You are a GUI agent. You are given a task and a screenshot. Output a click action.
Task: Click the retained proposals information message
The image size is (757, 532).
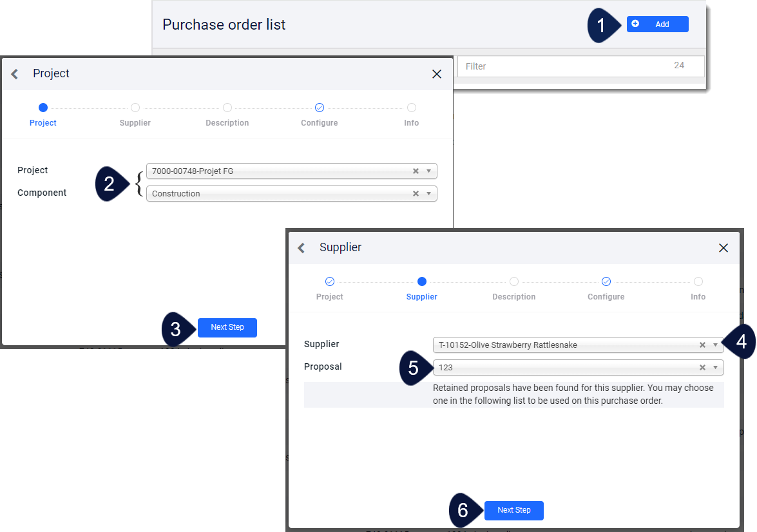pyautogui.click(x=573, y=394)
